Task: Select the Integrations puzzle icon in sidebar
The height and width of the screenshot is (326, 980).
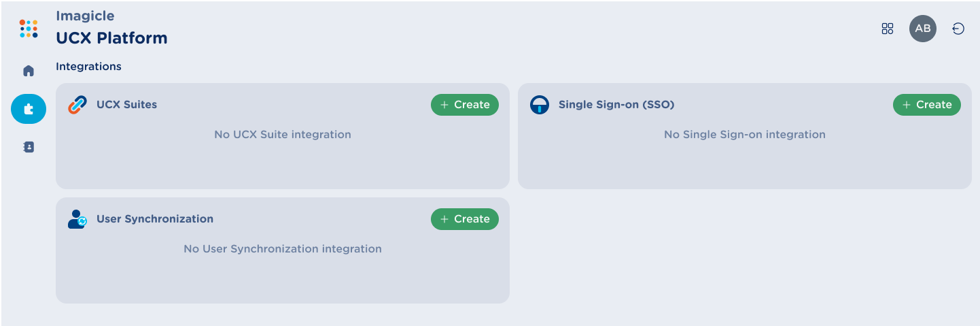Action: click(29, 109)
